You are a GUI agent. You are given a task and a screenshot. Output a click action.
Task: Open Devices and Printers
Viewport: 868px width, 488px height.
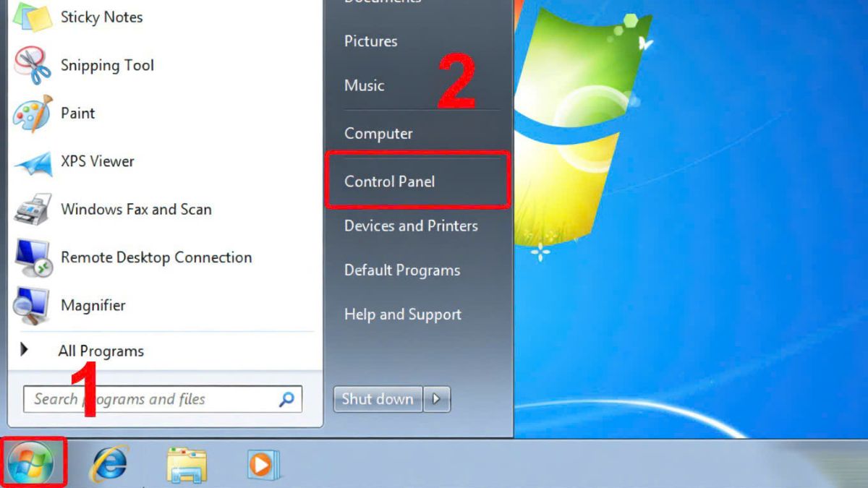click(x=409, y=226)
